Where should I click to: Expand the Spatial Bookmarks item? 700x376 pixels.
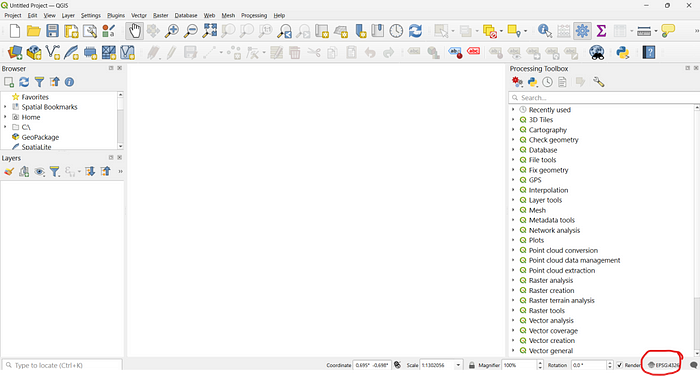click(x=5, y=107)
